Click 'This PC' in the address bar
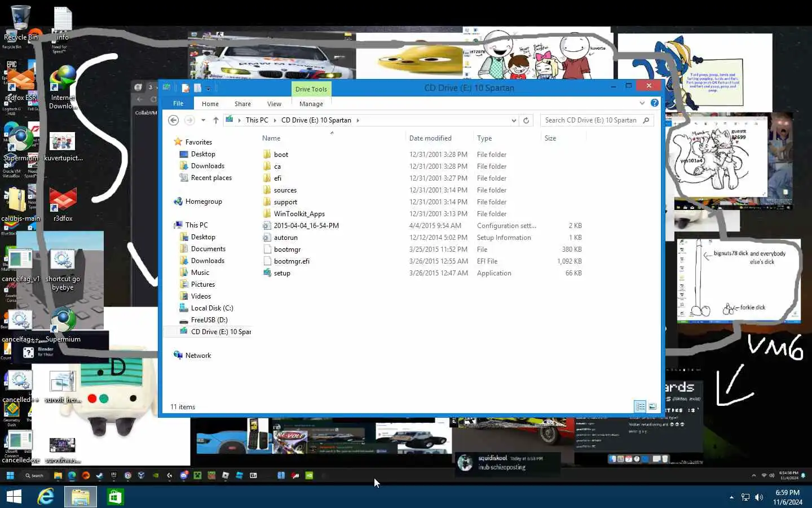812x508 pixels. click(257, 120)
